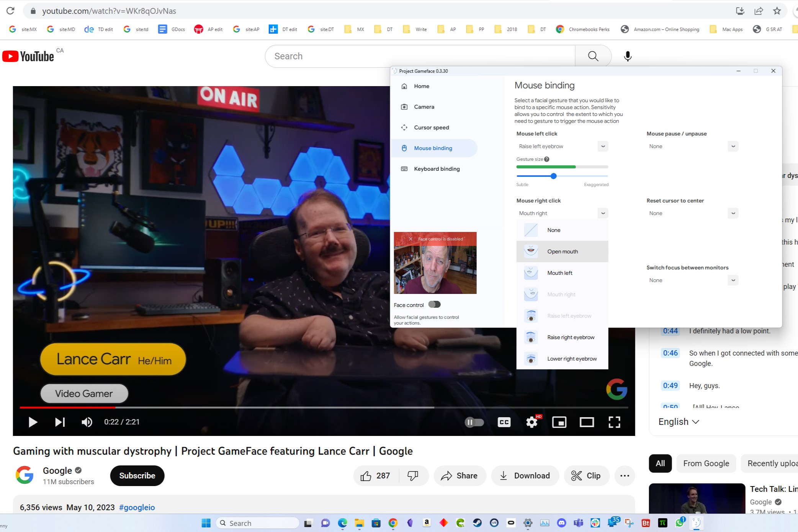
Task: Like the video
Action: click(375, 476)
